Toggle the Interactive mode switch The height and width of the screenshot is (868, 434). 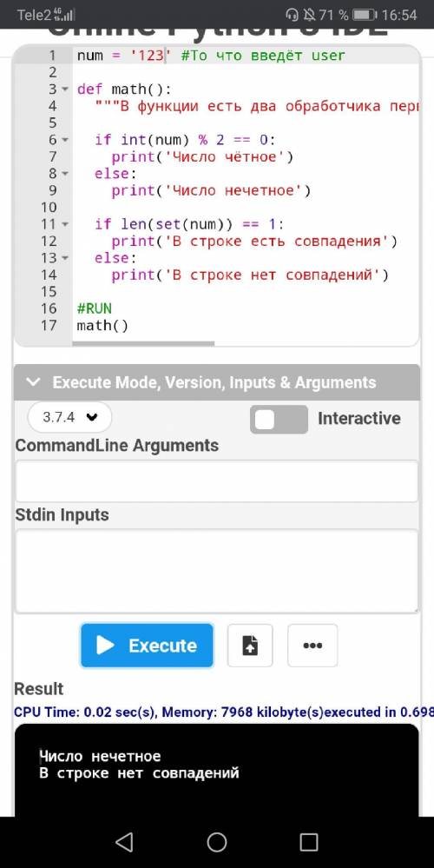pos(279,419)
